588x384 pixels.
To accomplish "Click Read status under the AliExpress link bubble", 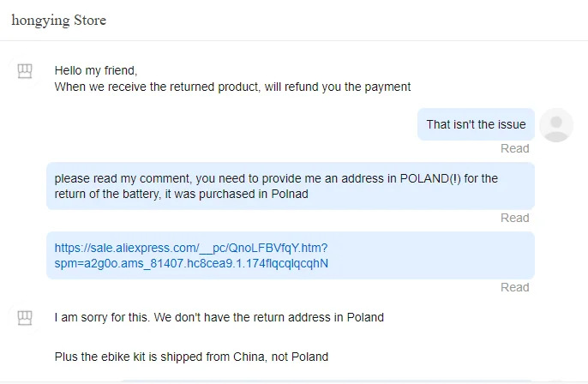I will coord(514,287).
